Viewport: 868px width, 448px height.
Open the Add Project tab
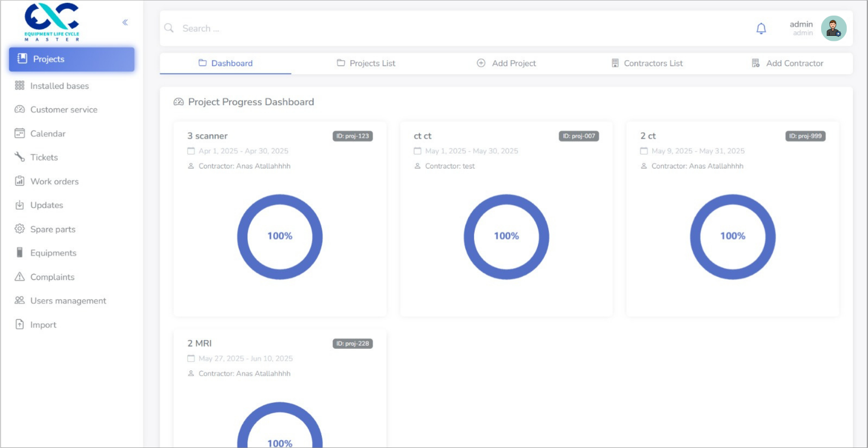[x=506, y=63]
